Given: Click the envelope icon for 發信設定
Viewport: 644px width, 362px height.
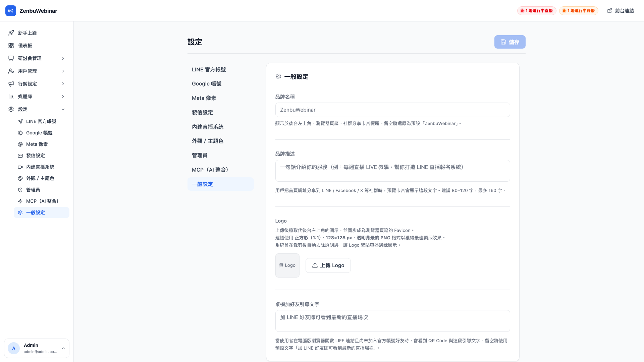Looking at the screenshot, I should tap(20, 156).
